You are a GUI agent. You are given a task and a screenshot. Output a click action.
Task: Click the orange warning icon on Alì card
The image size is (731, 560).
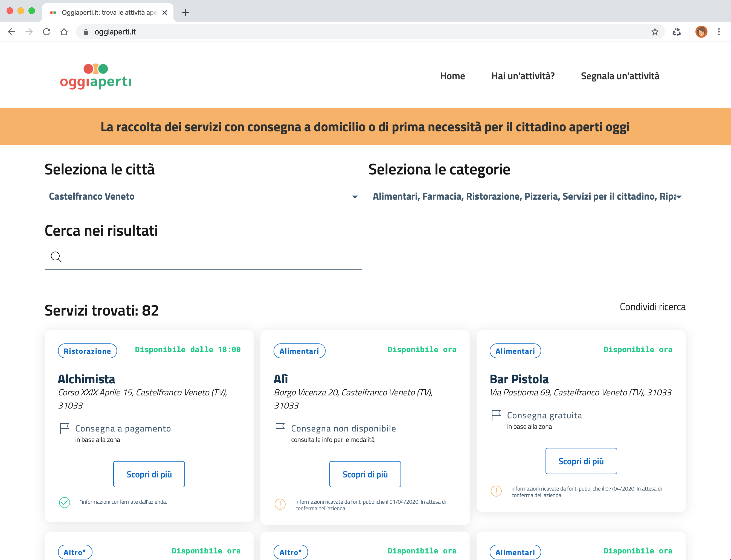click(280, 504)
